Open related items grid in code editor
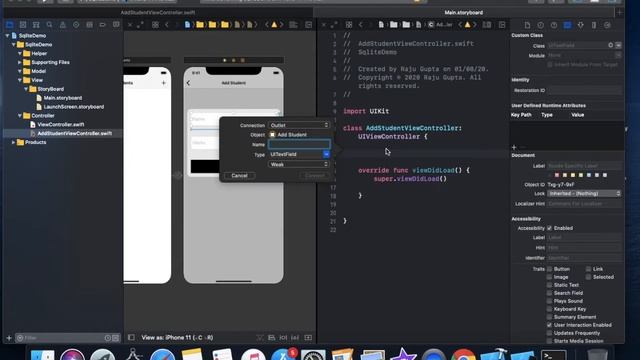Screen dimensions: 640x360 (x=349, y=25)
